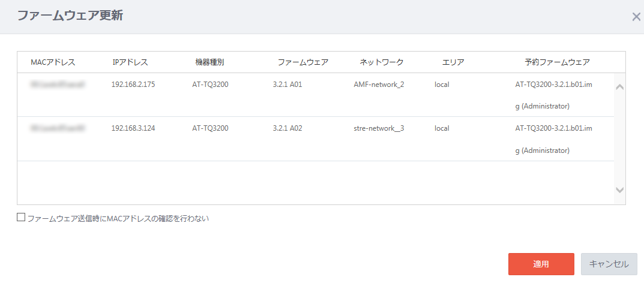Screen dimensions: 644x286
Task: Click the 適用 apply button
Action: pyautogui.click(x=541, y=264)
